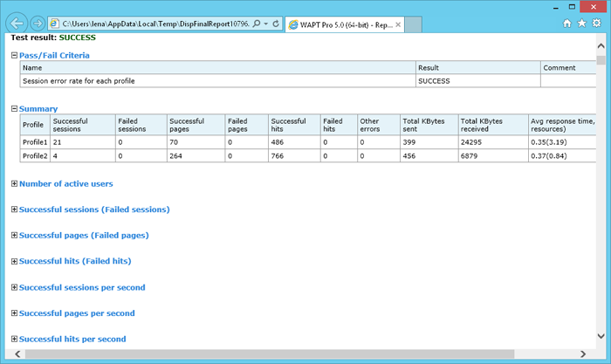Open Successful pages (Failed pages) link
611x364 pixels.
[84, 235]
